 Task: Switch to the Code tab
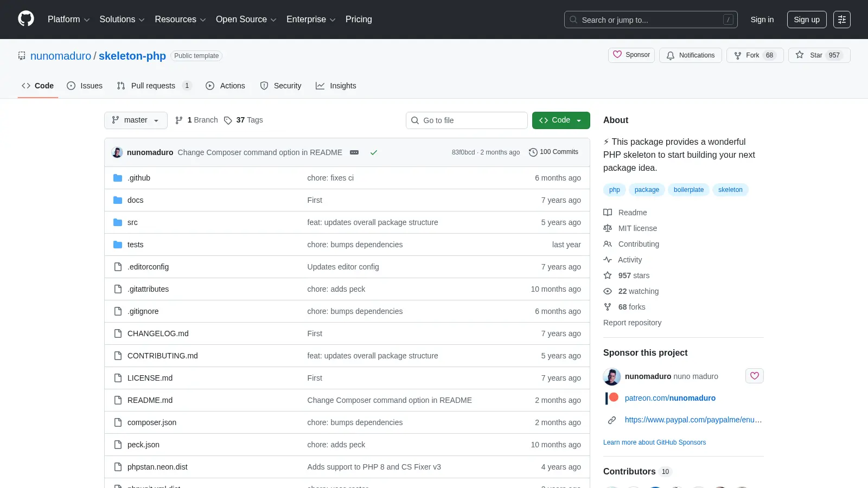tap(38, 86)
